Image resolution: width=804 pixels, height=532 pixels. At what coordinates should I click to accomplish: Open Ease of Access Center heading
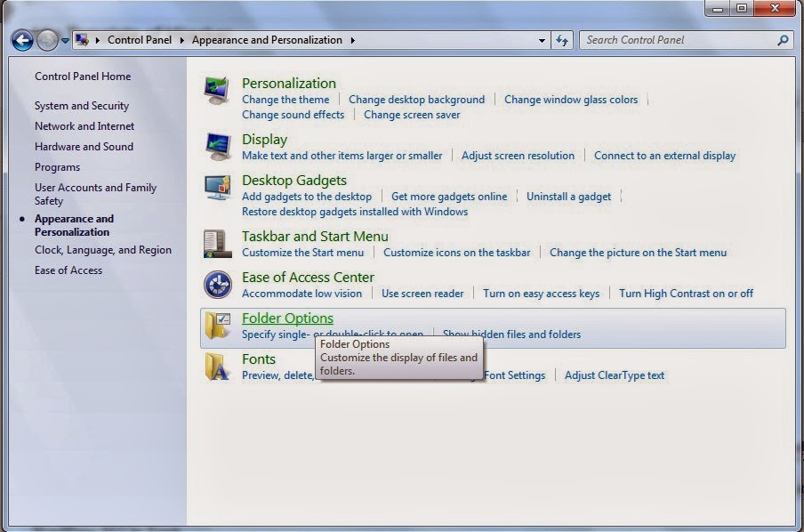click(x=308, y=278)
